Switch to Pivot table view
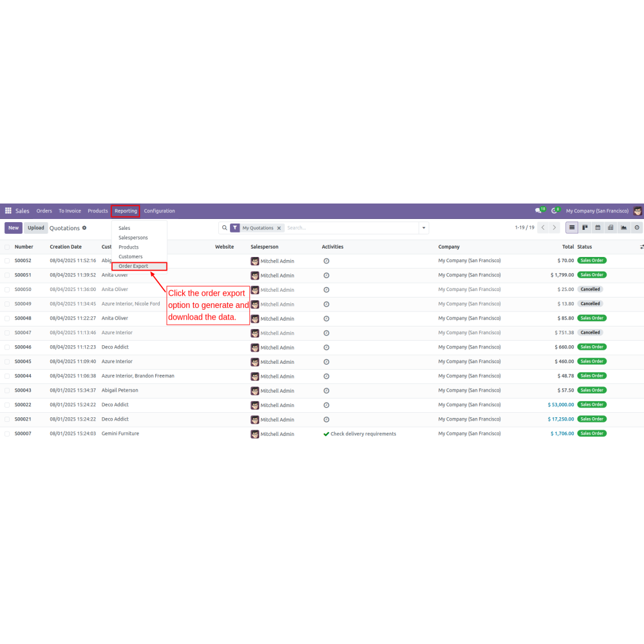Viewport: 644px width, 644px height. click(x=611, y=227)
